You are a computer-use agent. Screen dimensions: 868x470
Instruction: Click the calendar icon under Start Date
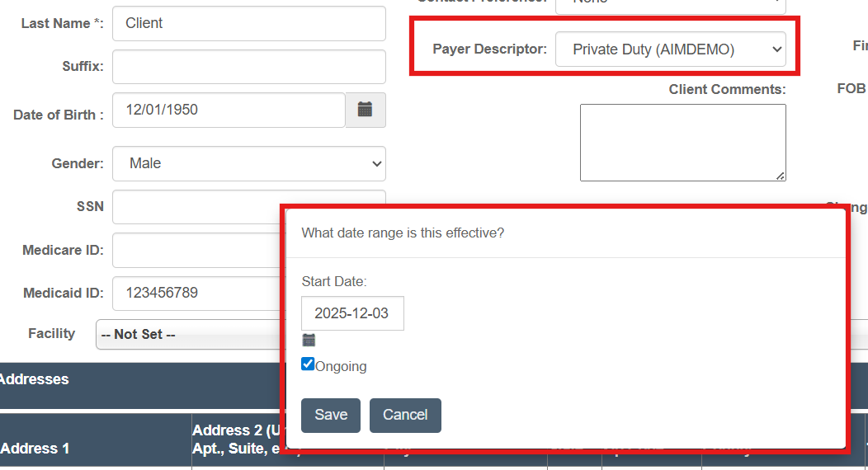point(309,340)
